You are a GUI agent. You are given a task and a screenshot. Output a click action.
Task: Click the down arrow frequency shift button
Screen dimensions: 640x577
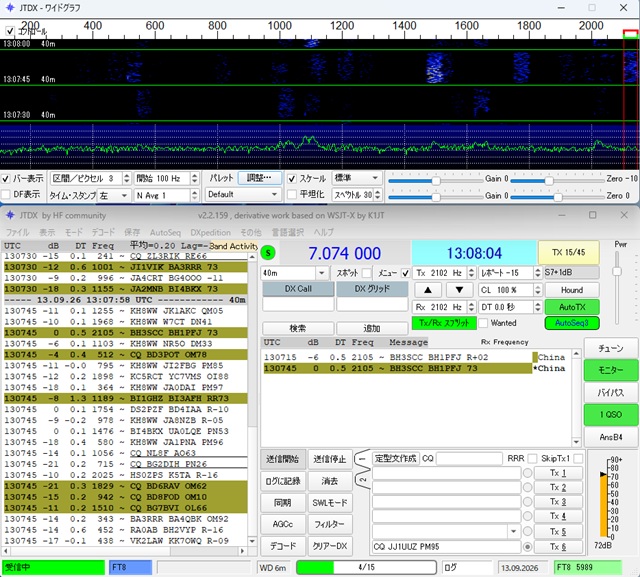(x=459, y=290)
